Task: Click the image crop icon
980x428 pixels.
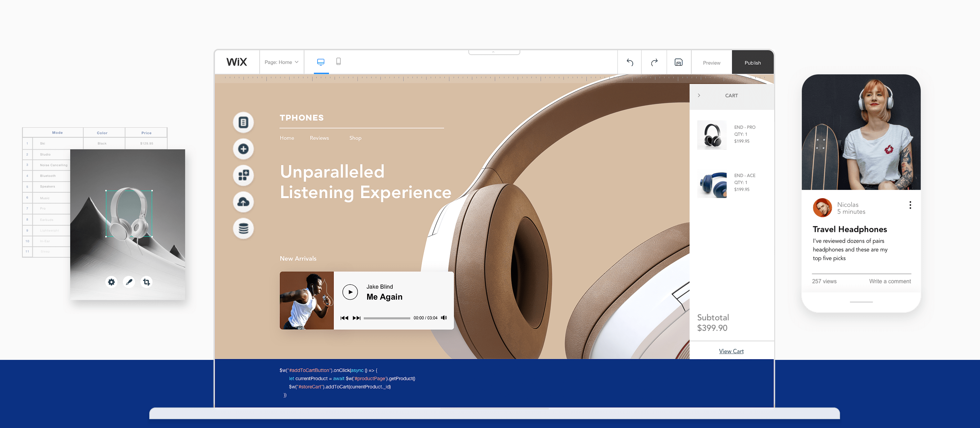Action: click(147, 282)
